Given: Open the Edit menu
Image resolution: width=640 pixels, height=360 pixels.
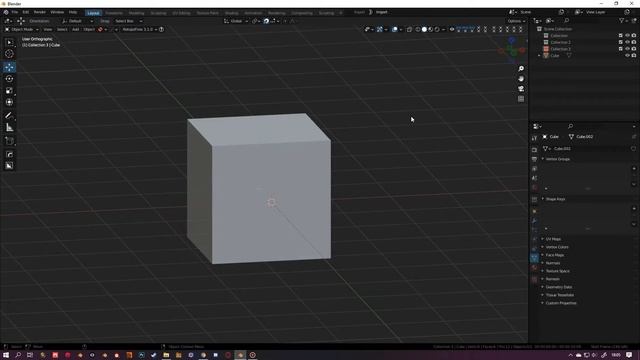Looking at the screenshot, I should (26, 12).
